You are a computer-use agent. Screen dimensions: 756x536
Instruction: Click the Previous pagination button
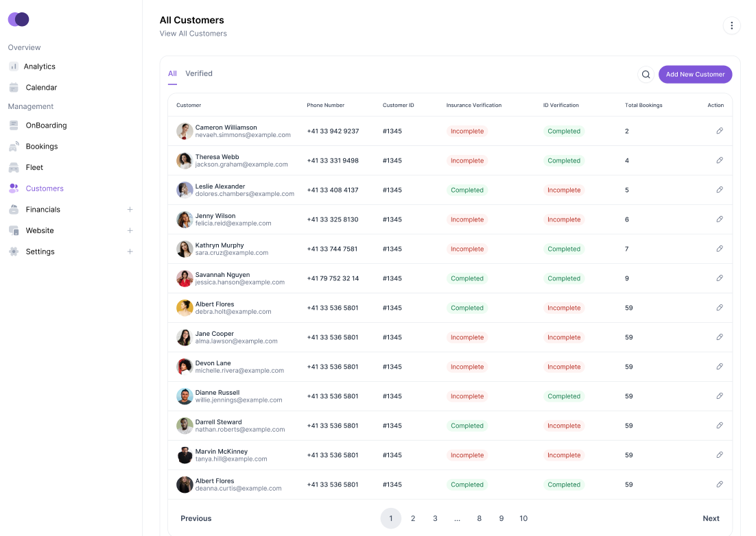coord(196,518)
